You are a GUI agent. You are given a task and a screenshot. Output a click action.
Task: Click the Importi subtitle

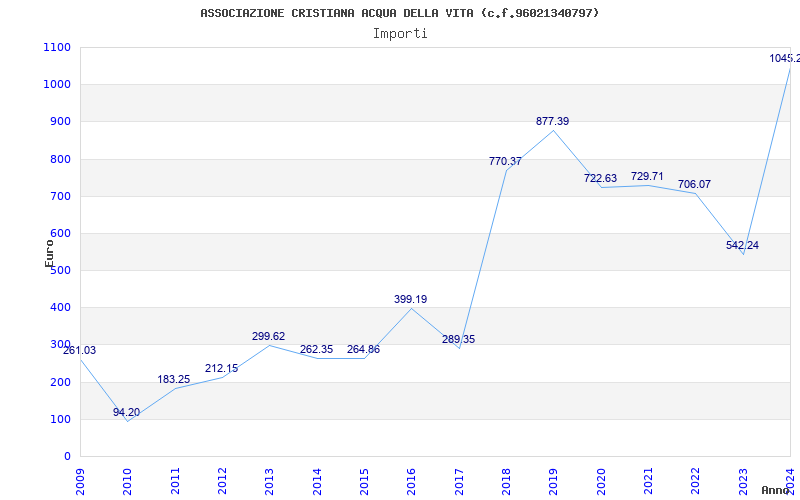[400, 33]
